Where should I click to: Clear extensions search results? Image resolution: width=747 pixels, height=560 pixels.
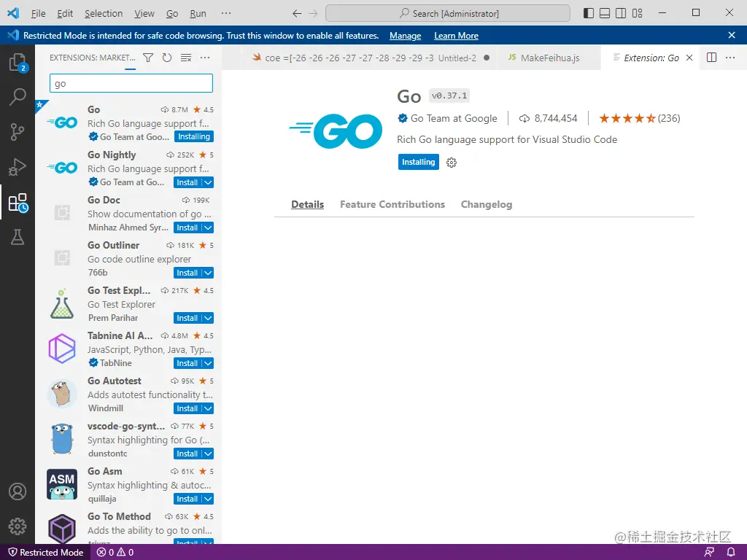click(x=186, y=58)
